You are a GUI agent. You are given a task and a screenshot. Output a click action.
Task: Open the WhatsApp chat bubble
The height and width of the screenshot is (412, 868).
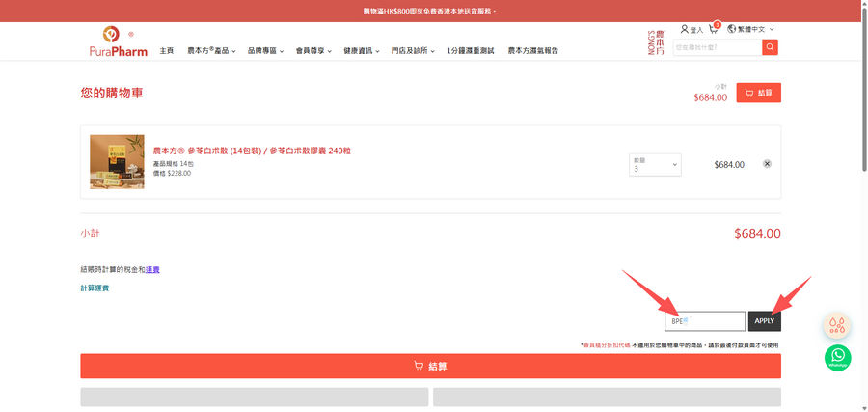pos(837,358)
